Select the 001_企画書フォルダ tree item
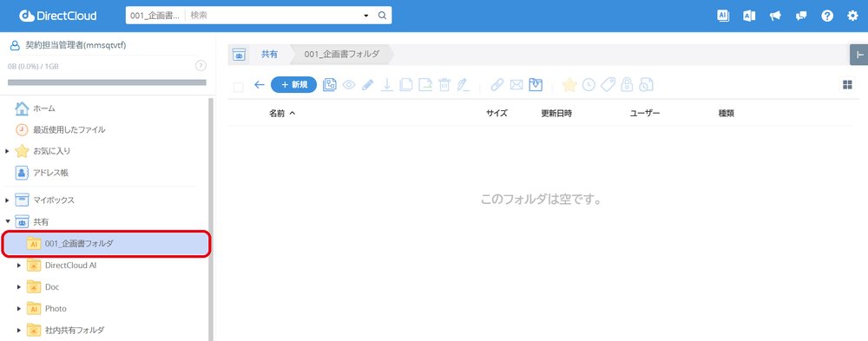This screenshot has height=341, width=868. point(106,244)
